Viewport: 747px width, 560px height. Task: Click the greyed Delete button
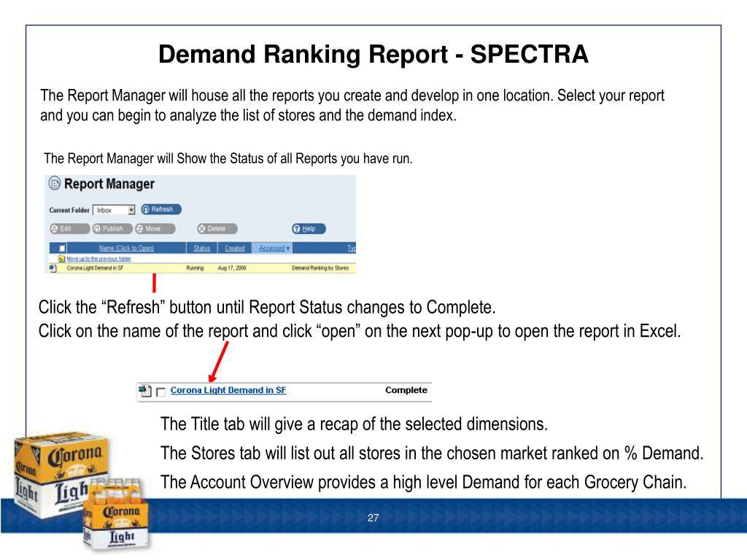[217, 229]
